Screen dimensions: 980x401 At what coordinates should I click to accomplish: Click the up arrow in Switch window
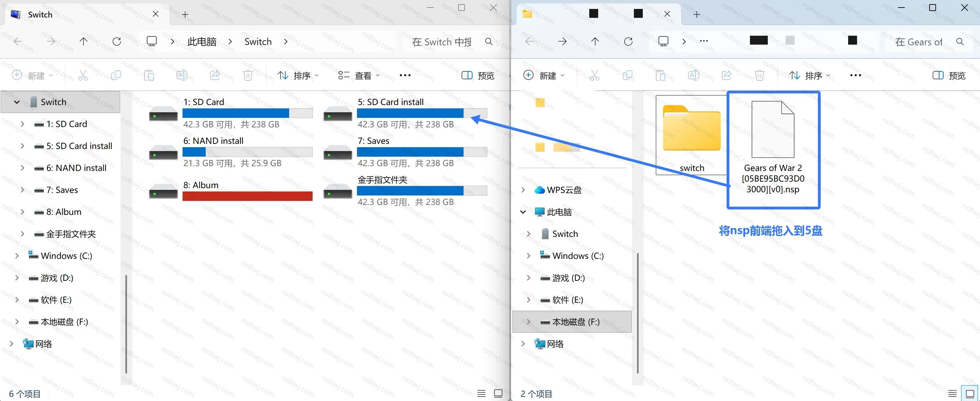point(83,42)
